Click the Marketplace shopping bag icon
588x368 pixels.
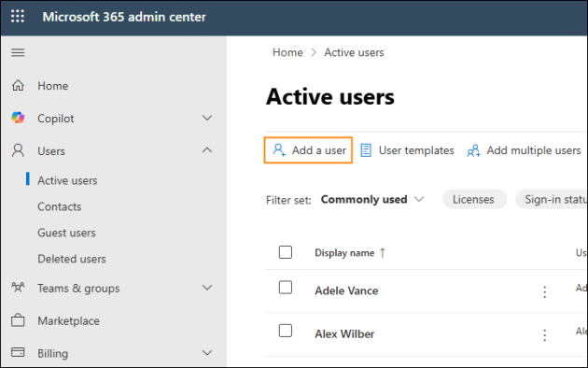click(18, 320)
